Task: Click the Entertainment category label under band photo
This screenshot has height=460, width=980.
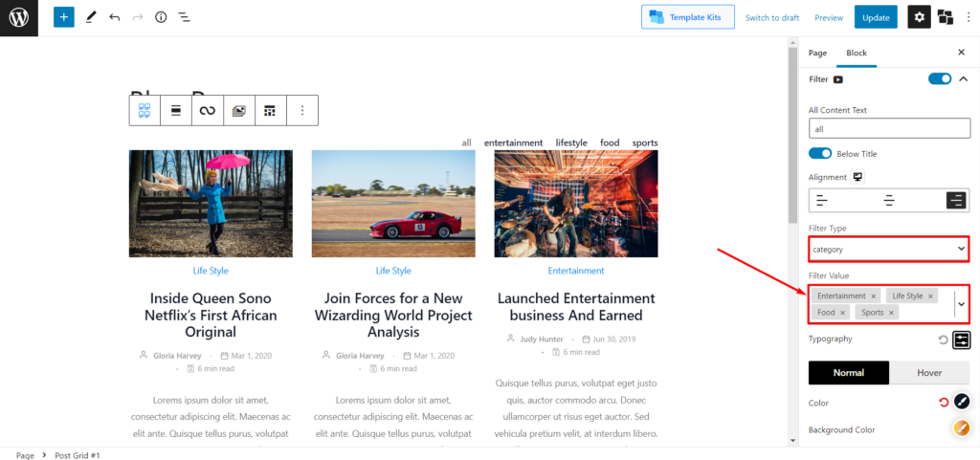Action: coord(575,271)
